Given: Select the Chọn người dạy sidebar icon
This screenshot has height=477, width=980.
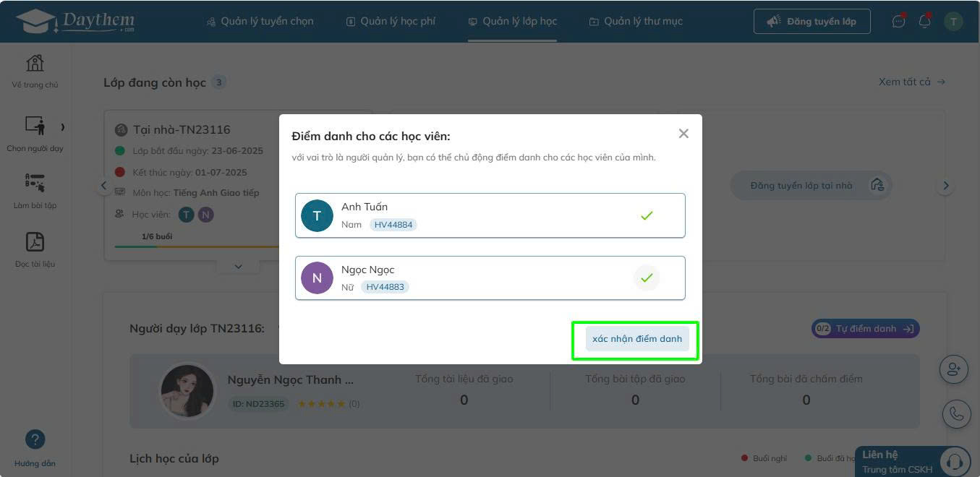Looking at the screenshot, I should (x=35, y=125).
